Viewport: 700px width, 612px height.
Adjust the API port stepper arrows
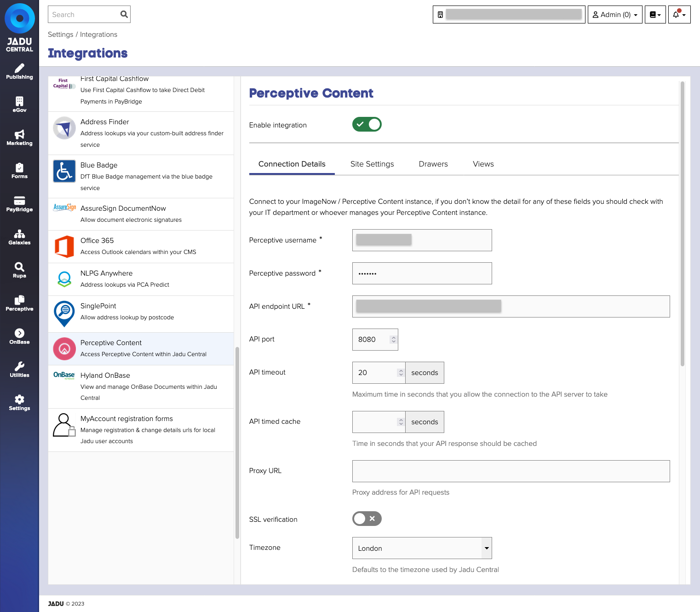[393, 340]
